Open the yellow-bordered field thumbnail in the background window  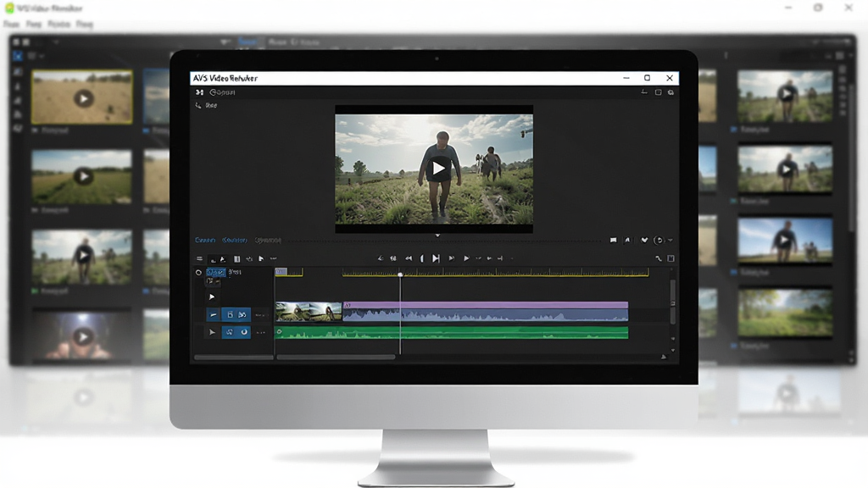82,97
